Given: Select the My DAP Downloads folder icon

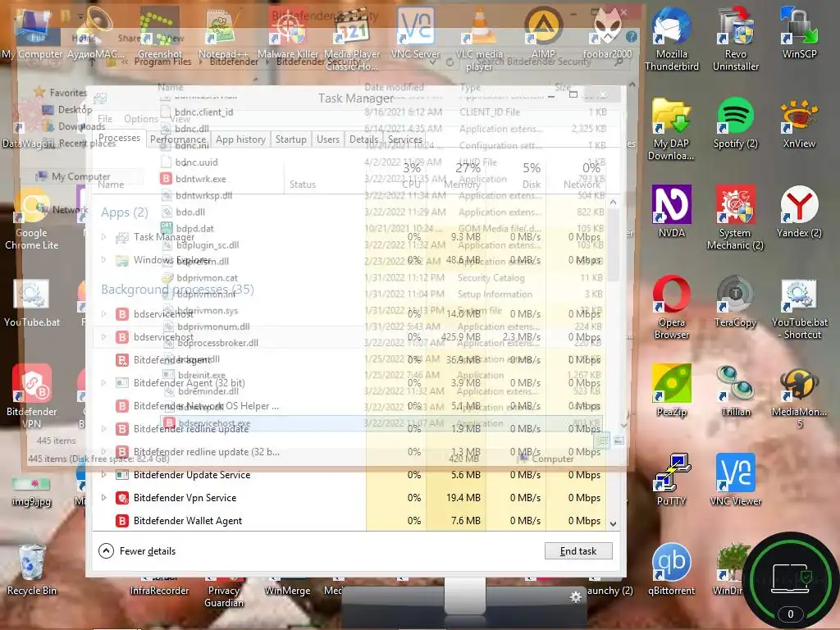Looking at the screenshot, I should point(671,129).
